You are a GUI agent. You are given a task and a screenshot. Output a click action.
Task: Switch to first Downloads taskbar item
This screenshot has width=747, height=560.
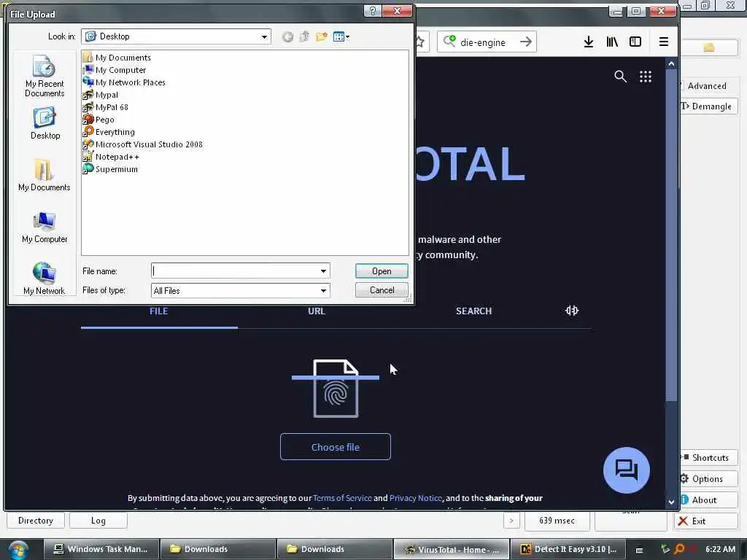217,549
